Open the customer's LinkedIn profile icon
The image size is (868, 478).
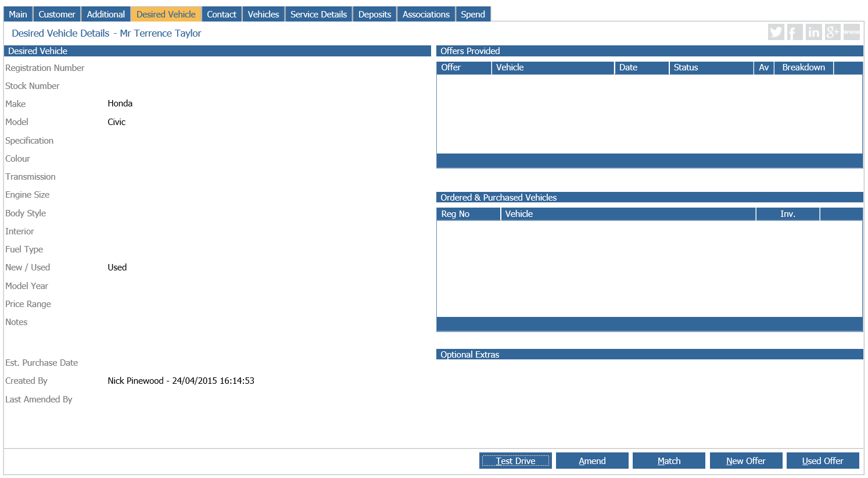click(813, 32)
